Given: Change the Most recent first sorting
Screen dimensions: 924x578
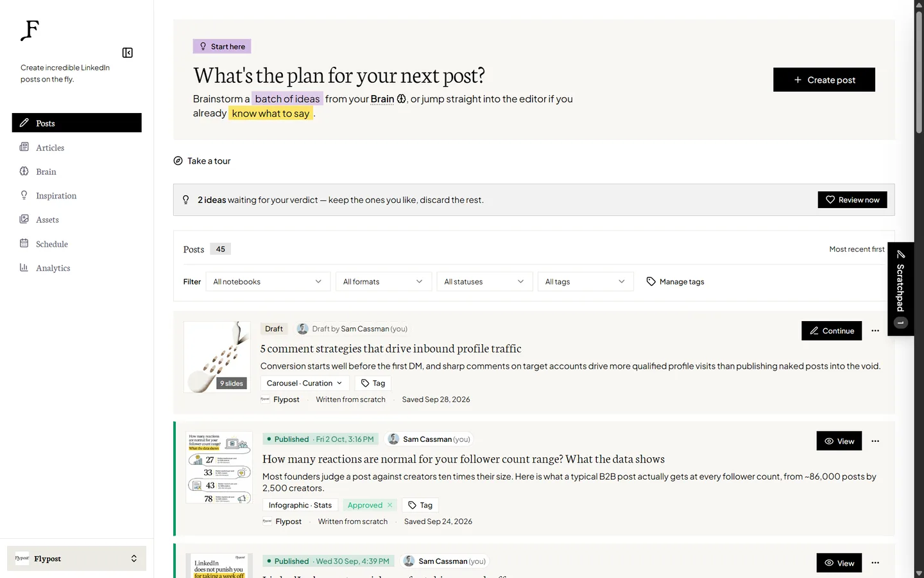Looking at the screenshot, I should pos(857,249).
